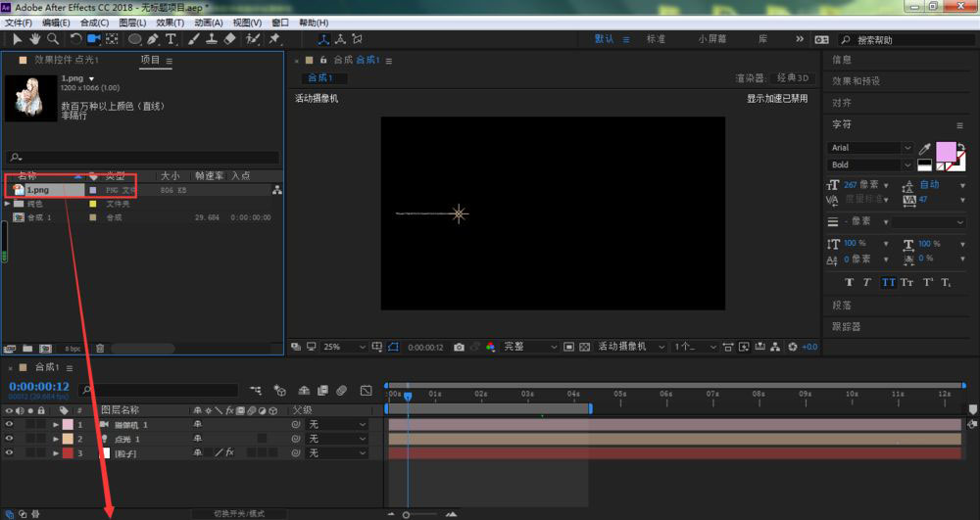This screenshot has width=980, height=520.
Task: Switch to the 效果控件 点光1 tab
Action: (67, 61)
